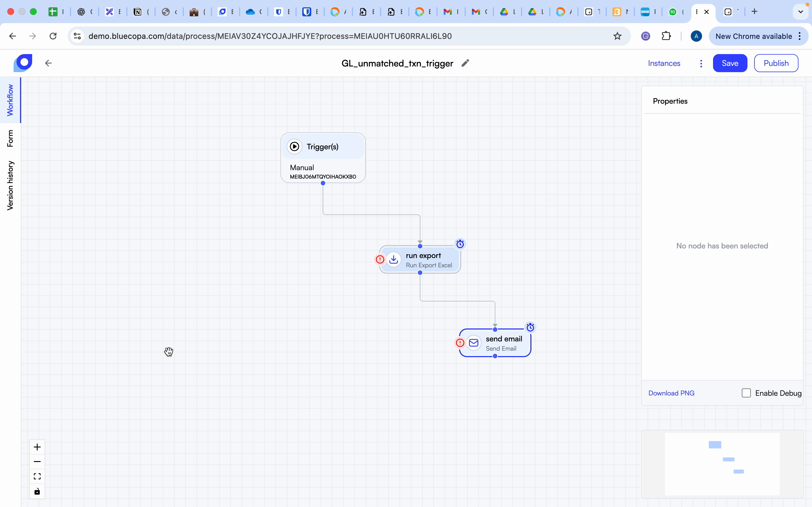The image size is (812, 507).
Task: Fit the workflow to screen using the fullscreen icon
Action: point(37,476)
